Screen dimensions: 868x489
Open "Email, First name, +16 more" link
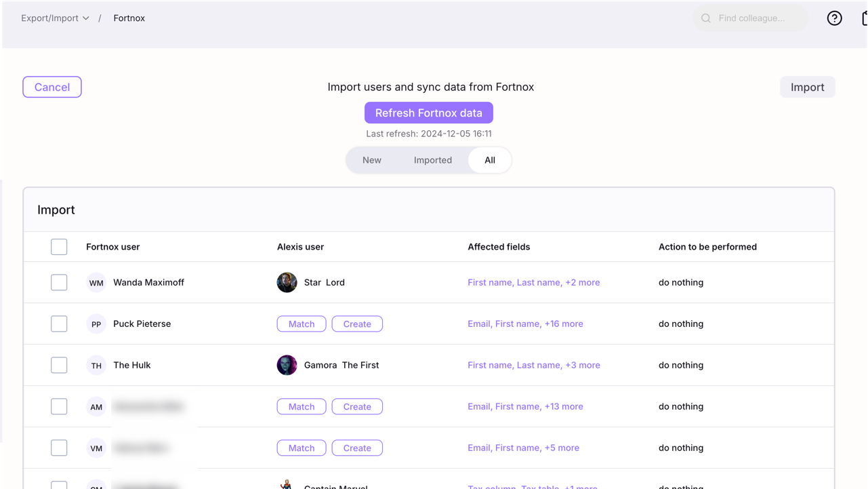pos(525,324)
